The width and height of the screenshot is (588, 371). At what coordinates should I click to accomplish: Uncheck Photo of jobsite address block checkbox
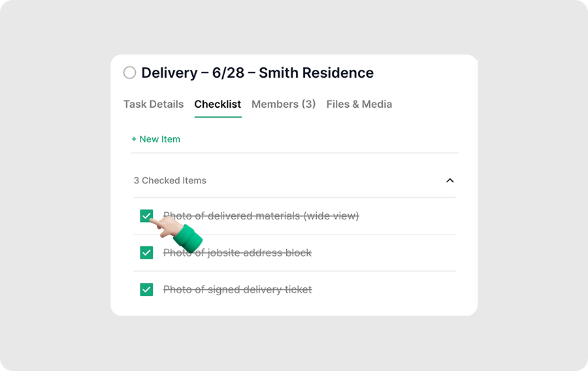coord(146,253)
